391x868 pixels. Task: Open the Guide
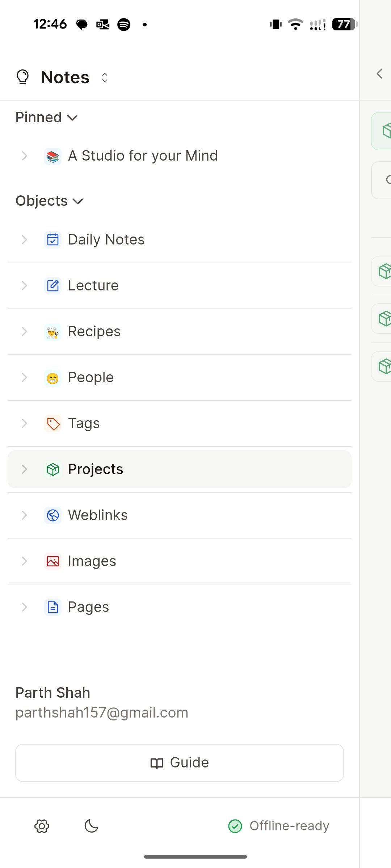179,762
